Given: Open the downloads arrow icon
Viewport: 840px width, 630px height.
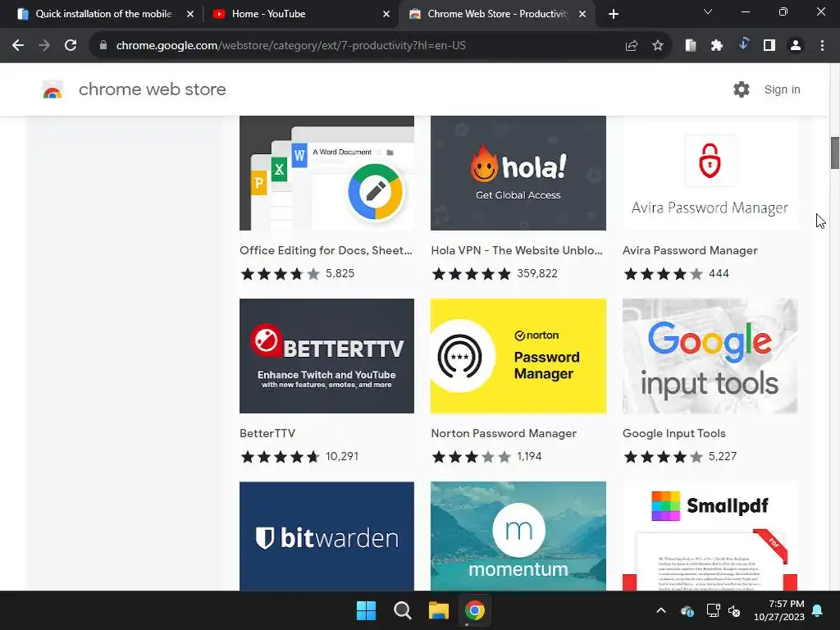Looking at the screenshot, I should pyautogui.click(x=743, y=44).
